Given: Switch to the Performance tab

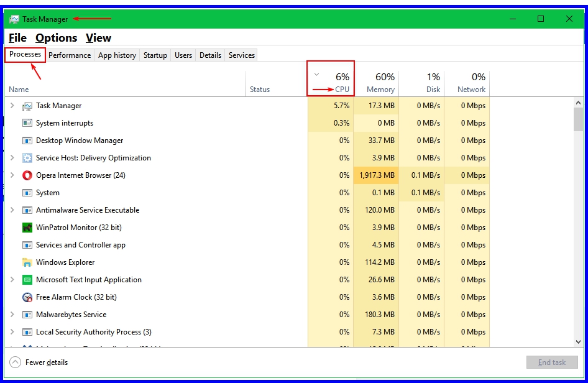Looking at the screenshot, I should tap(70, 55).
